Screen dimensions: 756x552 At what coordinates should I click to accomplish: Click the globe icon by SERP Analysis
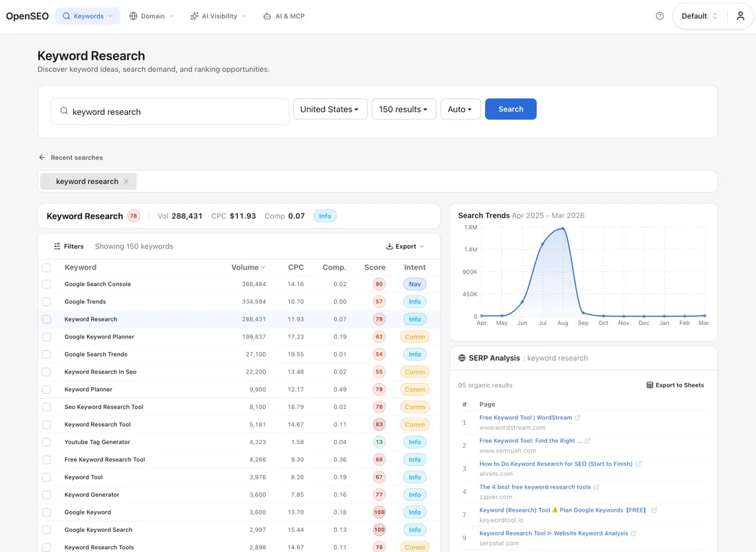[462, 358]
